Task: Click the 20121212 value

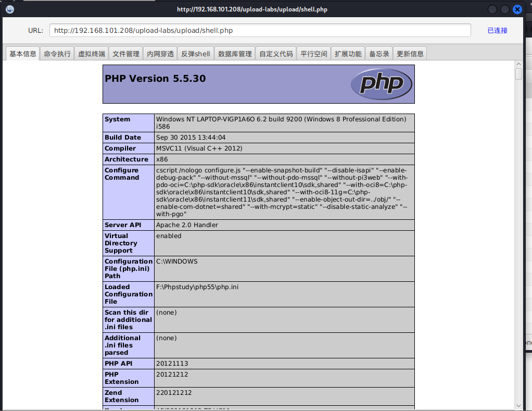Action: pyautogui.click(x=172, y=375)
